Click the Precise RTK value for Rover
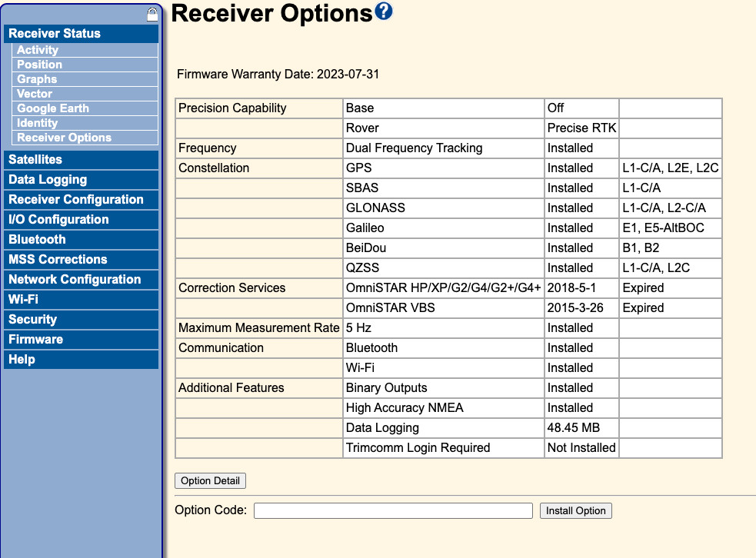Image resolution: width=756 pixels, height=558 pixels. point(581,128)
